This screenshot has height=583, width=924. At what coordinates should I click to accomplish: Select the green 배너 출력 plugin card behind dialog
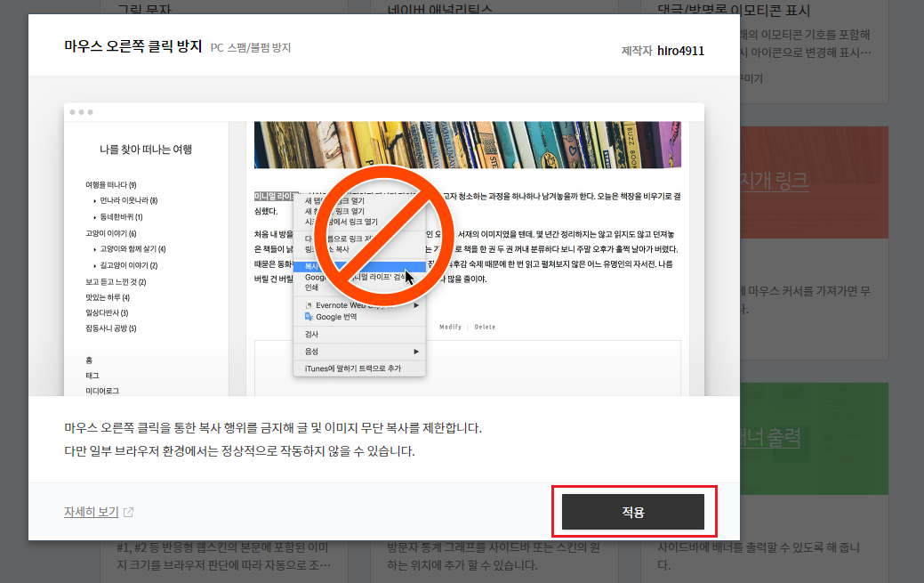click(x=814, y=439)
